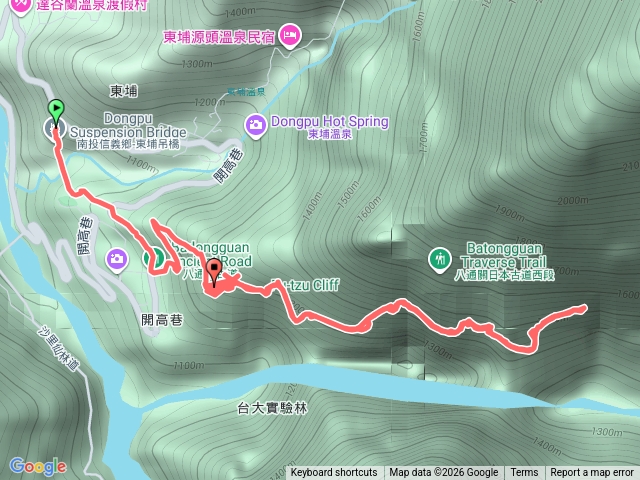The width and height of the screenshot is (640, 480).
Task: Click the pink lodging bed icon pin
Action: coord(290,36)
